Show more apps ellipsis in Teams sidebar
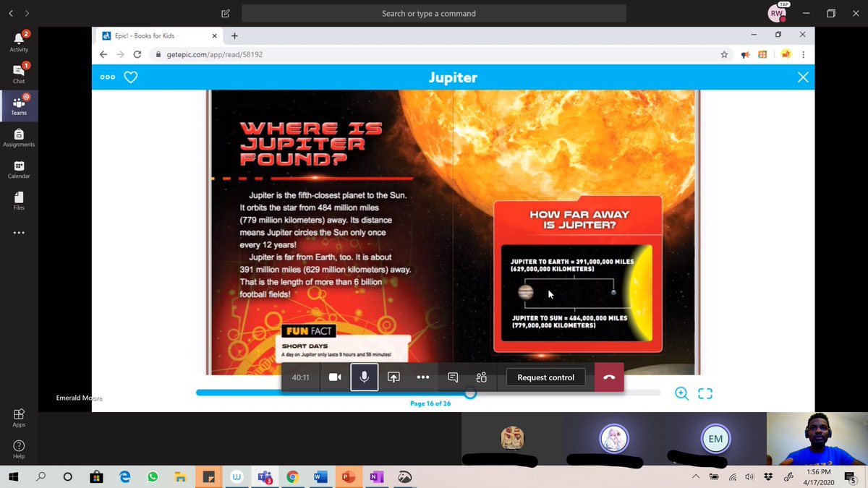Screen dimensions: 868x488 tap(19, 233)
